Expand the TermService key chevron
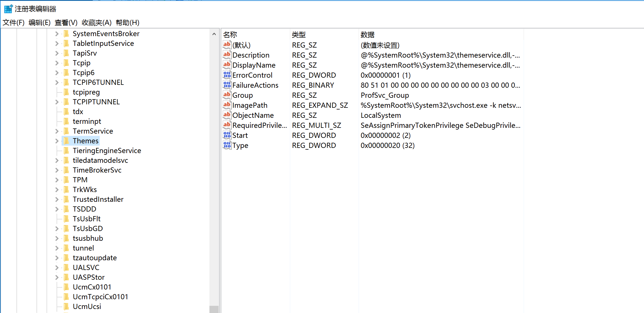Screen dimensions: 644x313 coord(57,131)
